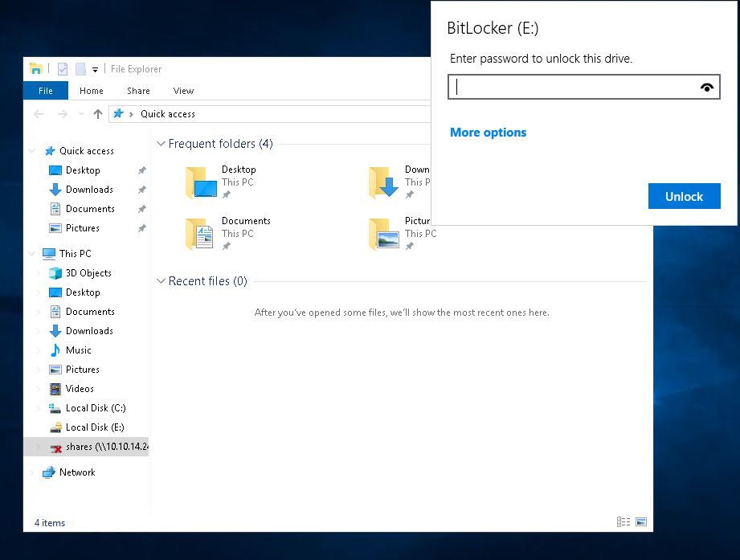Open the View ribbon tab

click(183, 91)
